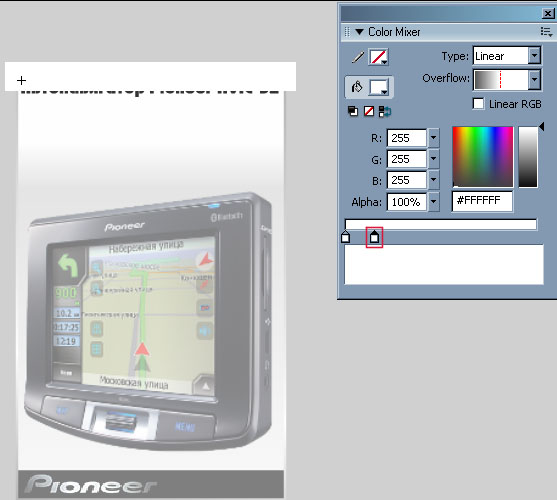Select the left gradient color stop

(x=345, y=237)
